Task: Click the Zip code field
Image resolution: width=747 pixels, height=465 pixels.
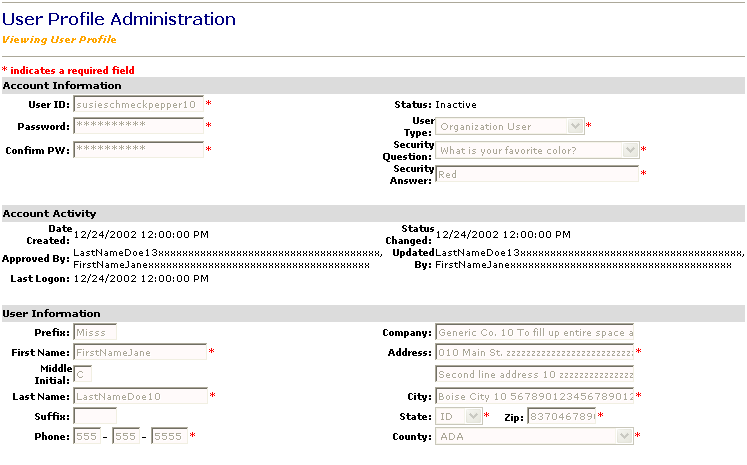Action: click(x=561, y=416)
